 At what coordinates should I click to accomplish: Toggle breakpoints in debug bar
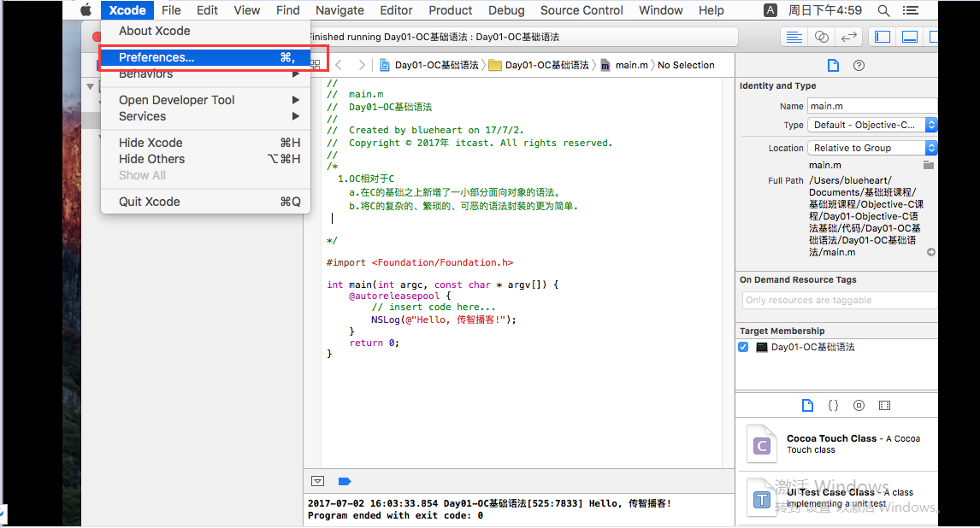pos(345,481)
